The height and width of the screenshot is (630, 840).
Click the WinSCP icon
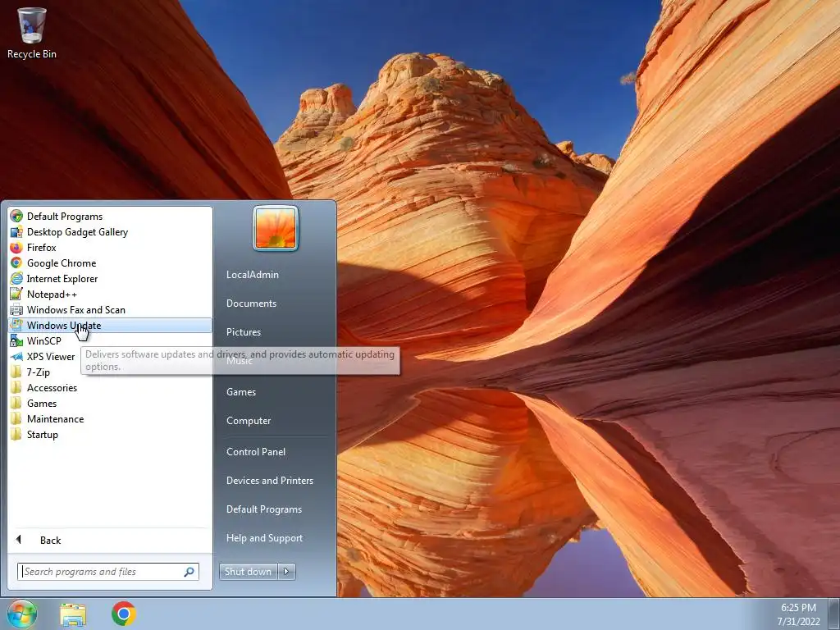[16, 340]
